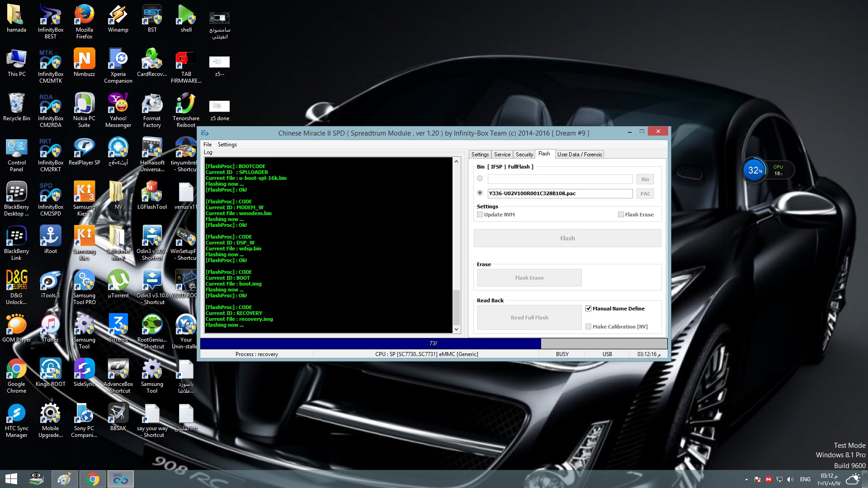Click the Read Full Flash button
Viewport: 868px width, 488px height.
529,318
